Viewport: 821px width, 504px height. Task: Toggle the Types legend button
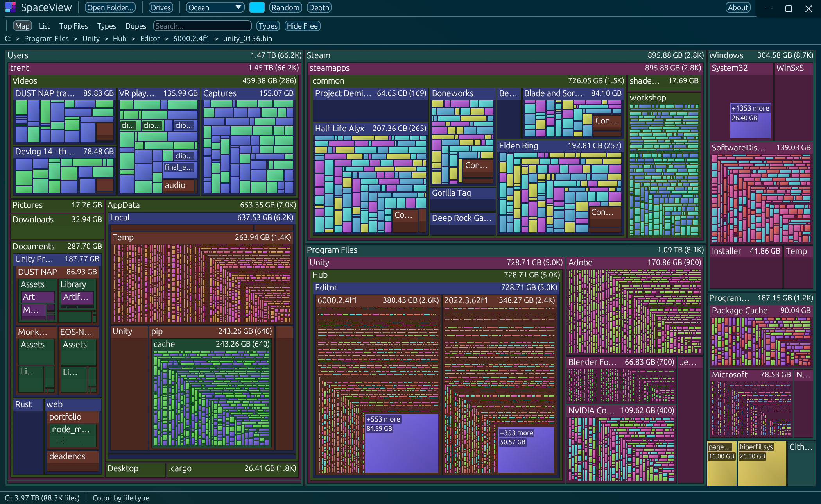coord(268,26)
